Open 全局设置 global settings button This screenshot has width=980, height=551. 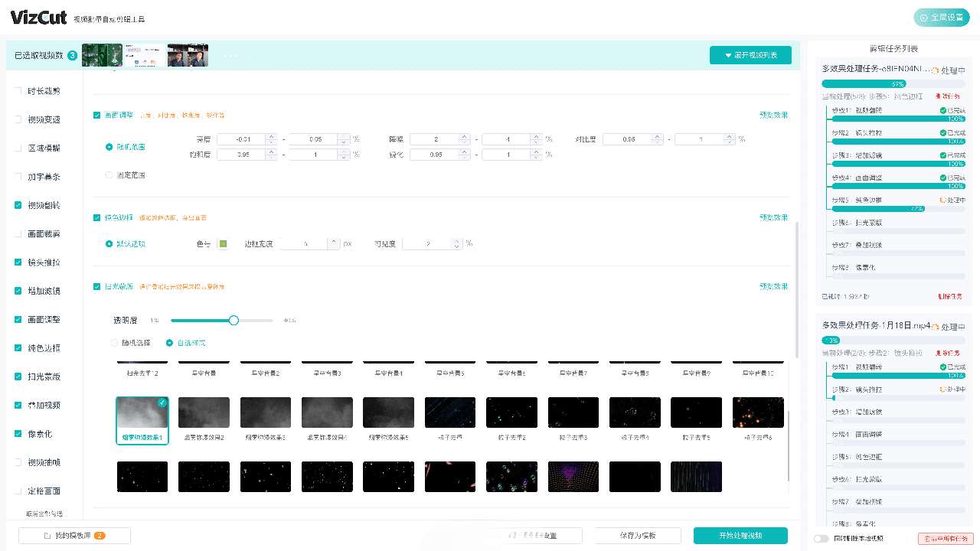tap(940, 17)
